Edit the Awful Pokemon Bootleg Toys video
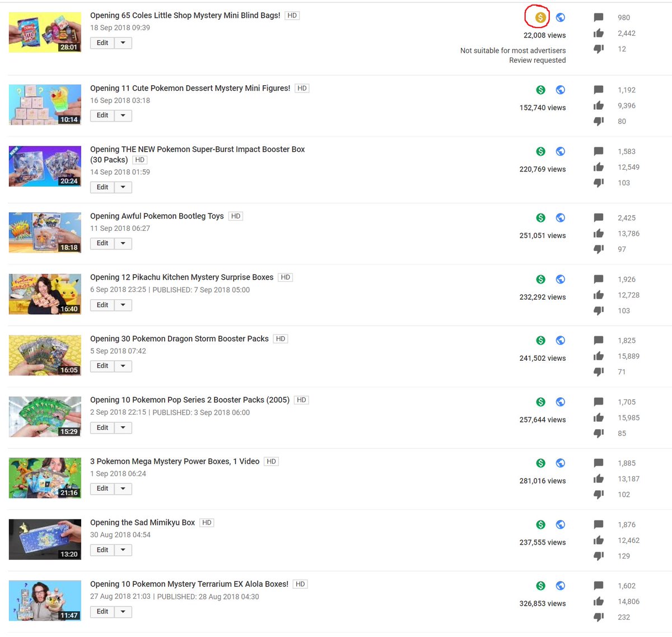Image resolution: width=672 pixels, height=637 pixels. 102,243
